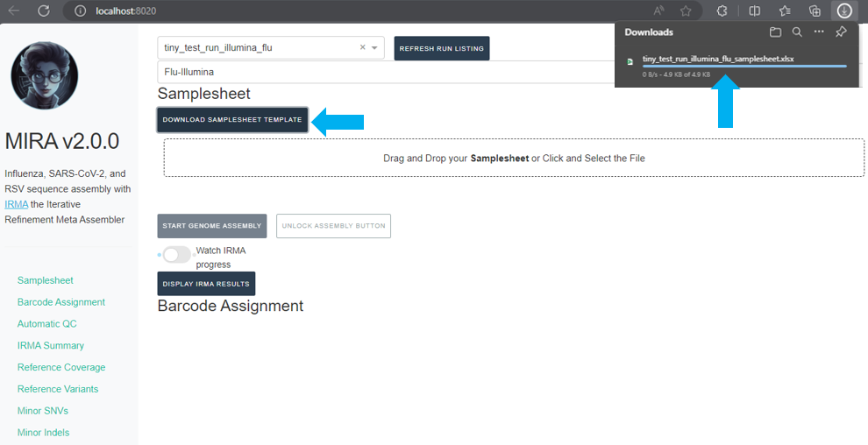The height and width of the screenshot is (445, 868).
Task: Add page to favorites with star icon
Action: click(x=686, y=11)
